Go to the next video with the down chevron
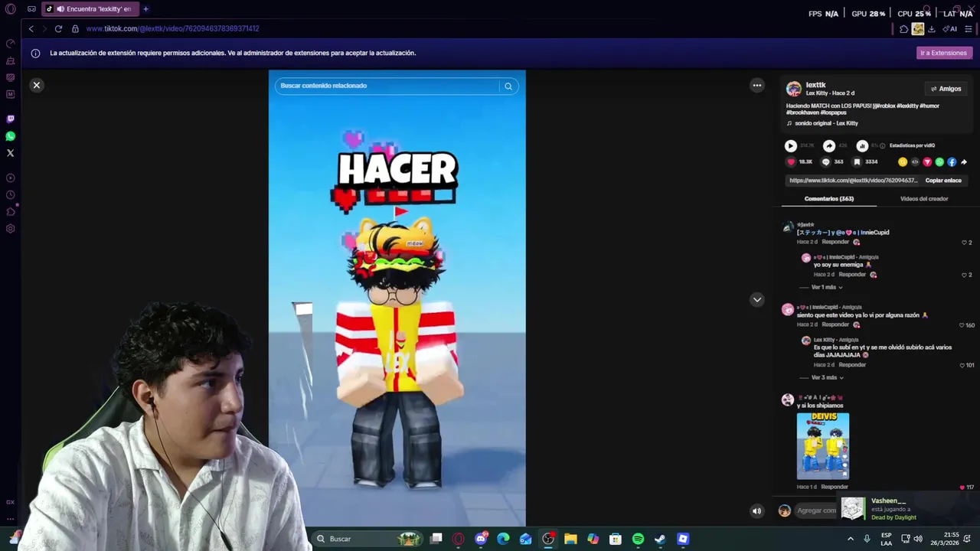The height and width of the screenshot is (551, 980). tap(757, 300)
